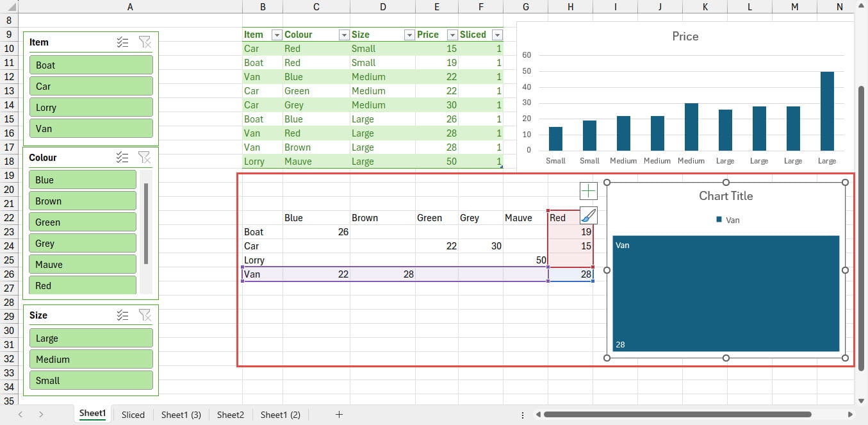The width and height of the screenshot is (868, 425).
Task: Clear the filter on the Colour slicer
Action: (x=145, y=158)
